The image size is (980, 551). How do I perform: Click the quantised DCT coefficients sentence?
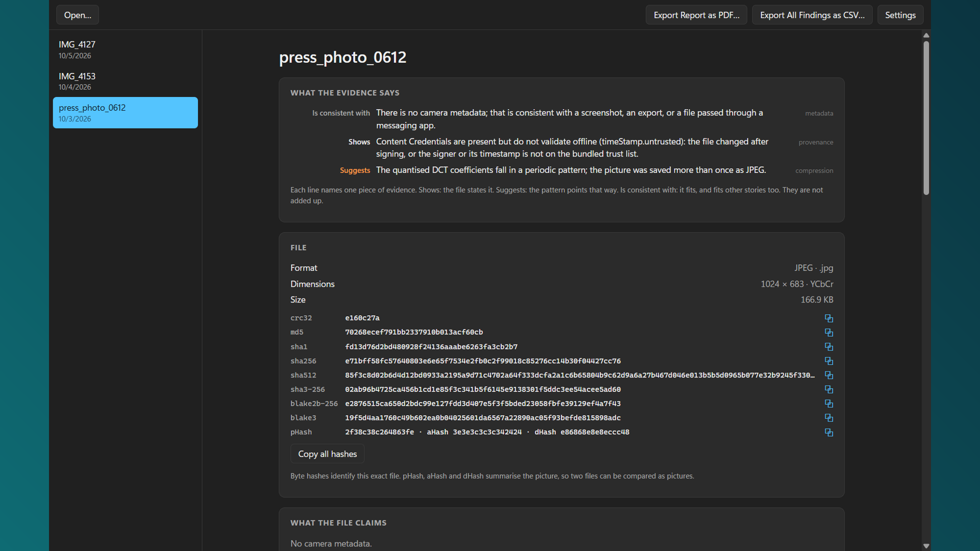click(571, 170)
